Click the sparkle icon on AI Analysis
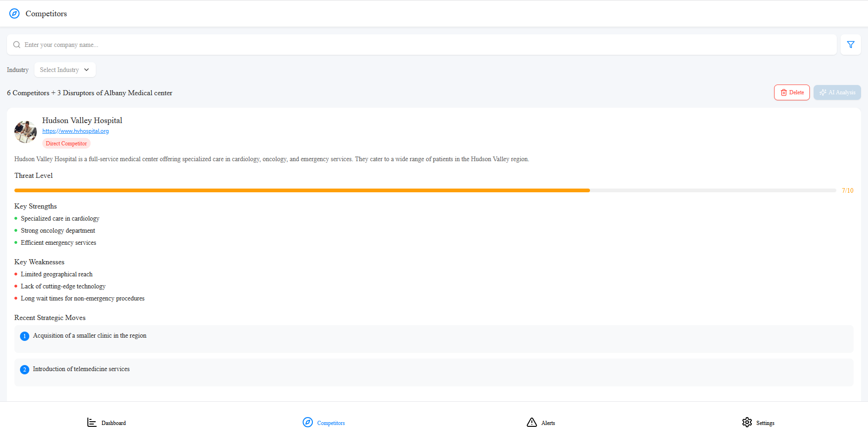This screenshot has height=431, width=868. pos(823,92)
